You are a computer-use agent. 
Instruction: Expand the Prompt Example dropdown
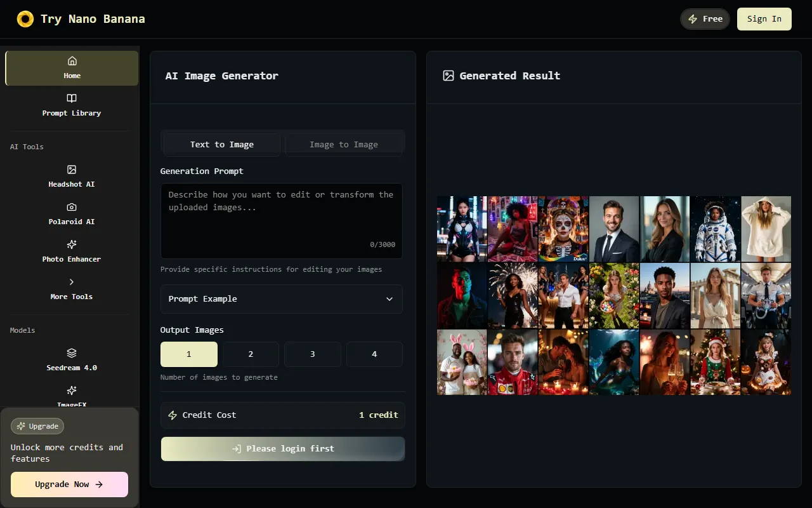tap(281, 299)
